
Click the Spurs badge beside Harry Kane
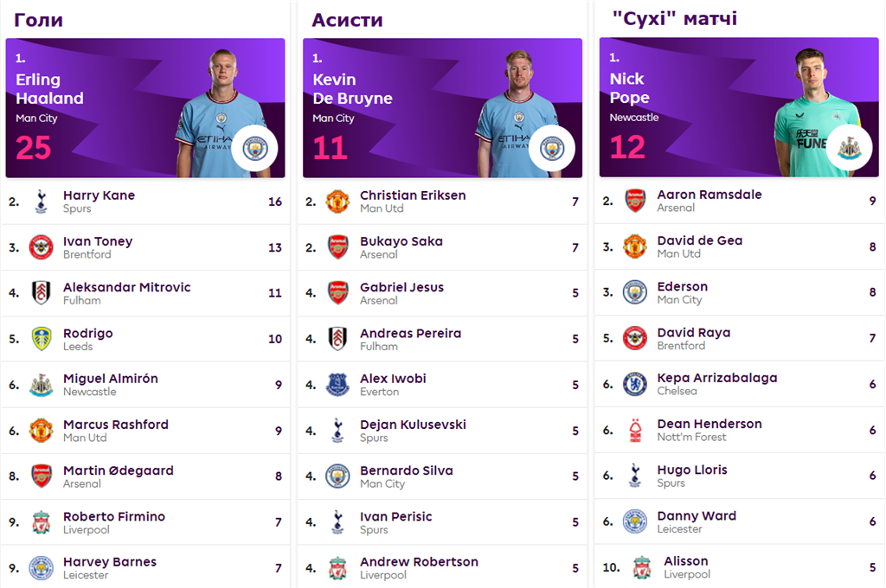coord(41,201)
